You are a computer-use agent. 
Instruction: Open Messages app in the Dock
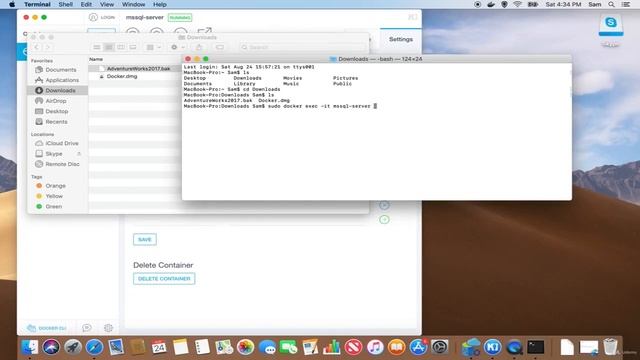pos(267,347)
